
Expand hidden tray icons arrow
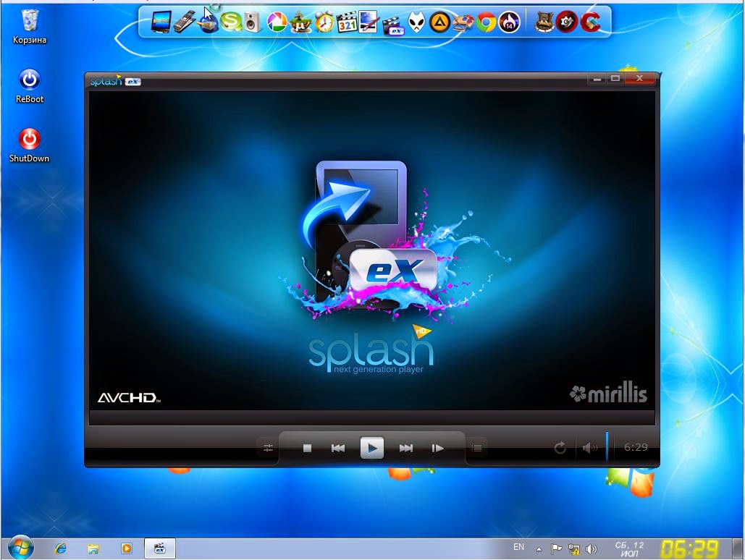tap(539, 550)
